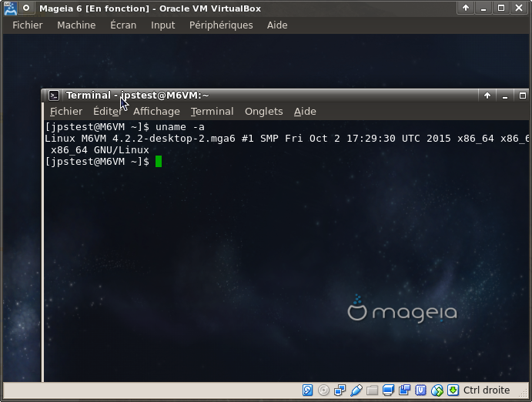Maximize the VirtualBox window

[x=501, y=8]
